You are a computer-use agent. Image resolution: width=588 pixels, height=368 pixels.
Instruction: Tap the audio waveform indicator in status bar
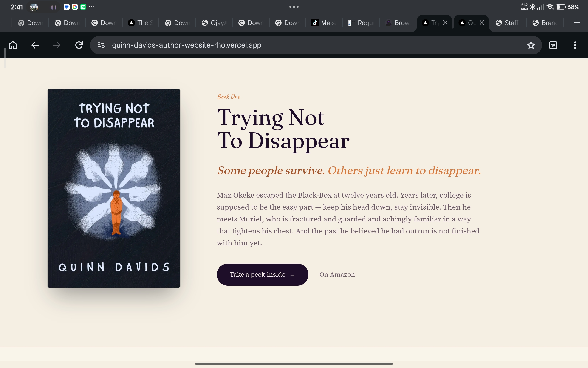click(x=53, y=7)
